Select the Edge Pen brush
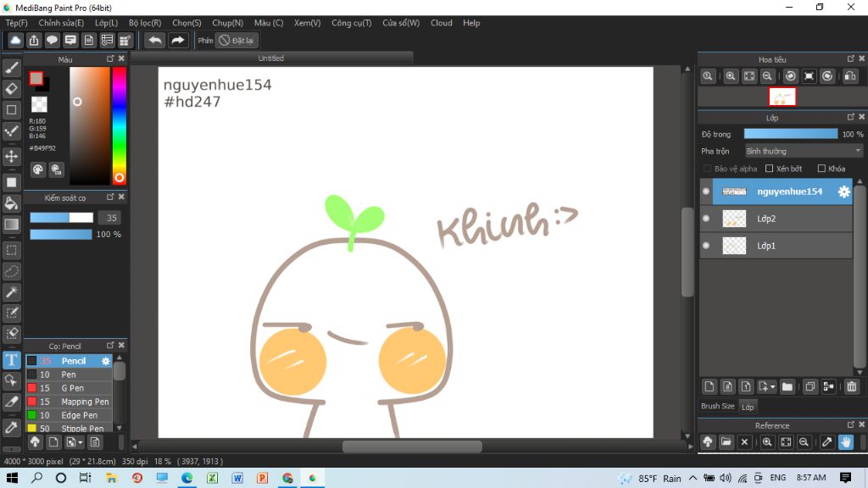 point(70,415)
